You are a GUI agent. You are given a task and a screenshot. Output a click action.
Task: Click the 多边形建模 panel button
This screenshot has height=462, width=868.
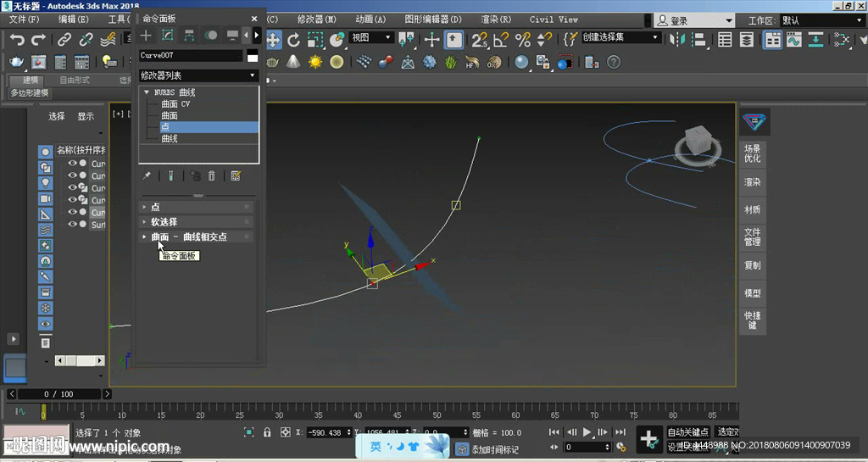[30, 93]
